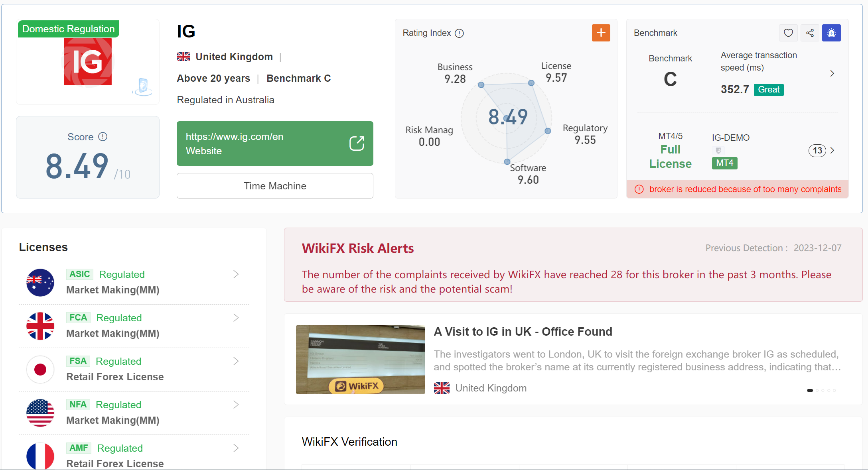Image resolution: width=868 pixels, height=470 pixels.
Task: Click the UK flag in office visit article
Action: (442, 388)
